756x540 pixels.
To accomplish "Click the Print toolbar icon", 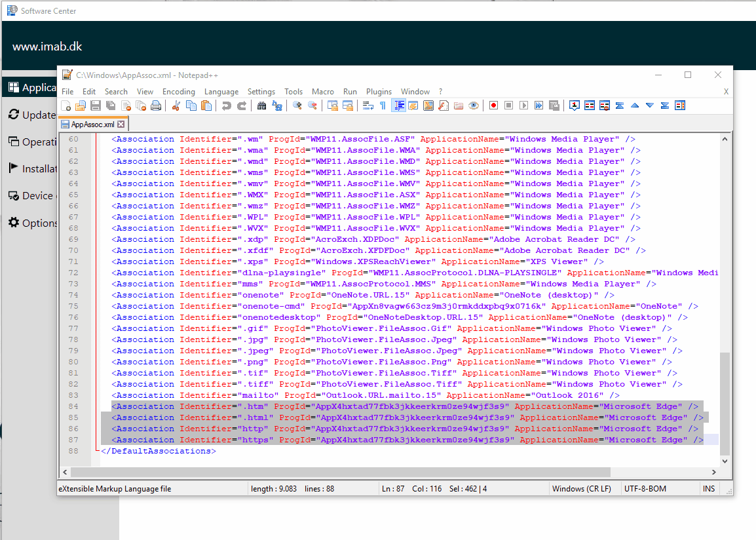I will point(156,106).
